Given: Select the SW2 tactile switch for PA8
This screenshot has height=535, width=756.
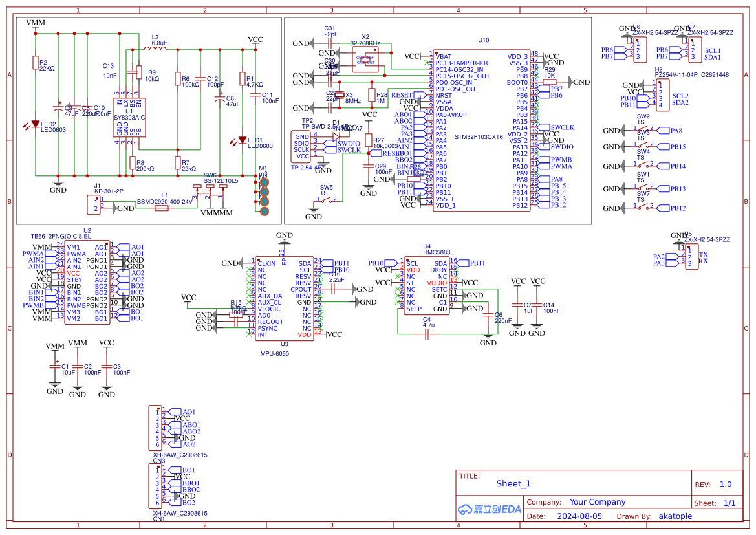Looking at the screenshot, I should tap(643, 129).
